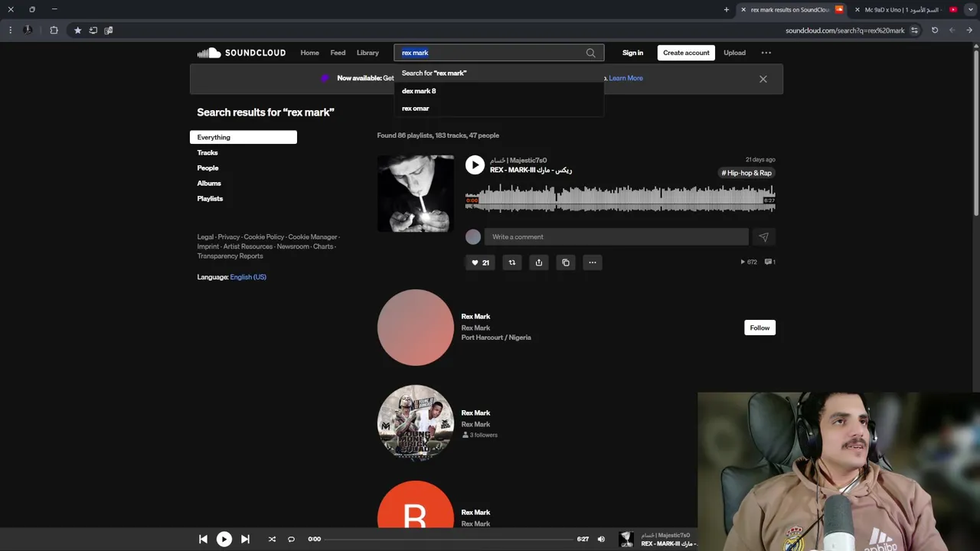980x551 pixels.
Task: Open Rex Mark Port Harcourt pink avatar
Action: tap(415, 328)
